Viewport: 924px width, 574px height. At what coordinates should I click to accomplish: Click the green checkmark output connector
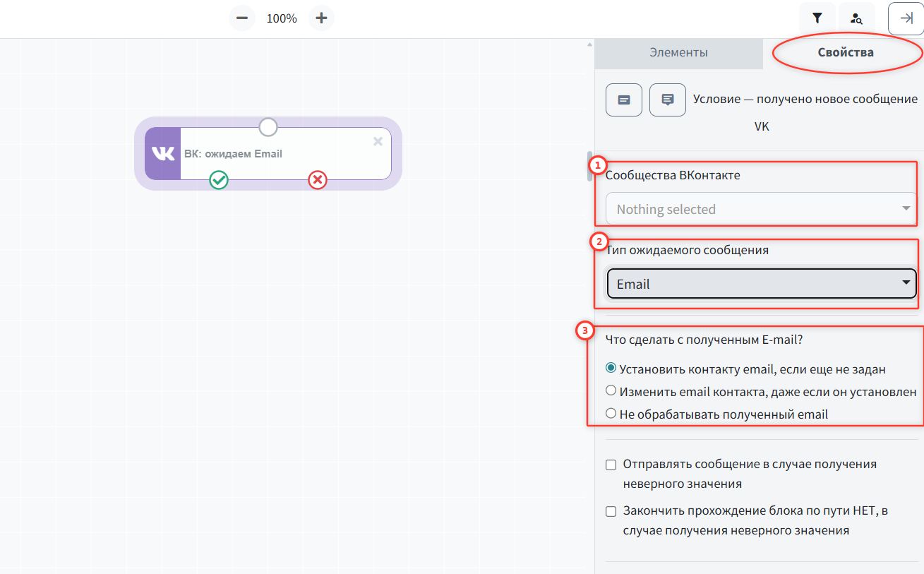(219, 180)
